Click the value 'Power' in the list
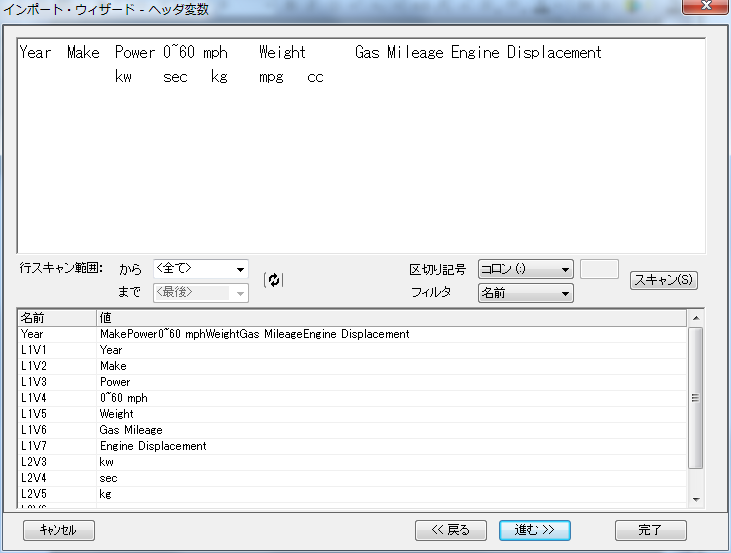 tap(115, 382)
